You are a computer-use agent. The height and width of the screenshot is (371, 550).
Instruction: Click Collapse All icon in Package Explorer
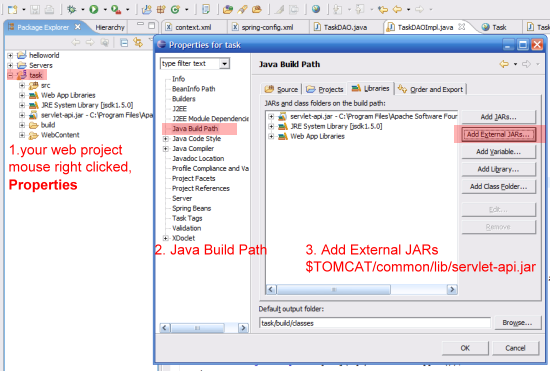click(124, 43)
